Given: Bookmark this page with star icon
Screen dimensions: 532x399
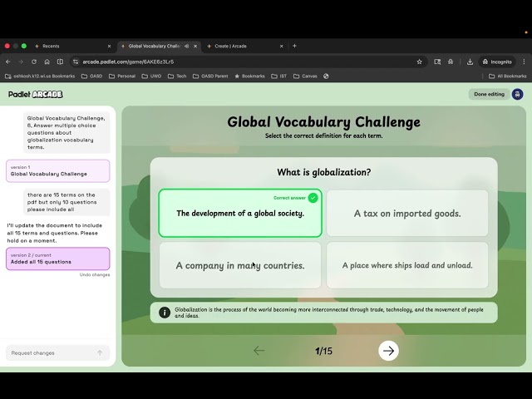Looking at the screenshot, I should (x=419, y=62).
